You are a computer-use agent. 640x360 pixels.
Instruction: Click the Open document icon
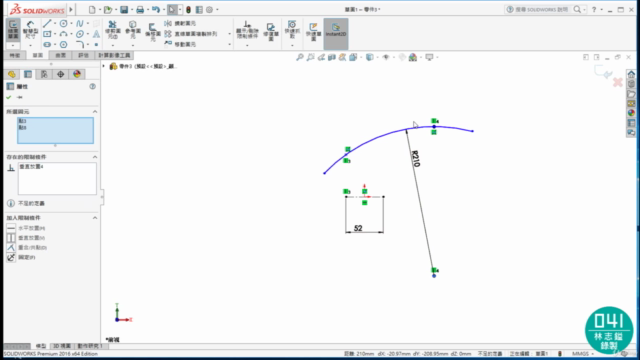click(x=108, y=9)
